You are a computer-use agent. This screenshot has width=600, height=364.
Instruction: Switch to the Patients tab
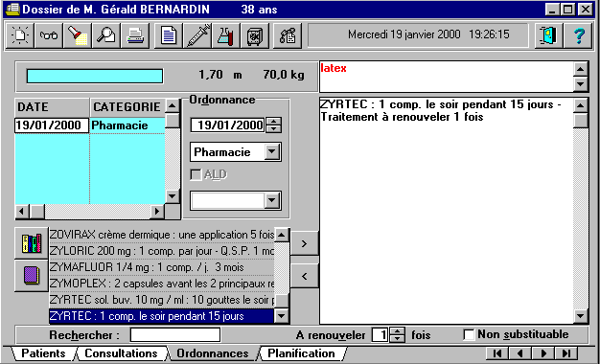point(43,353)
